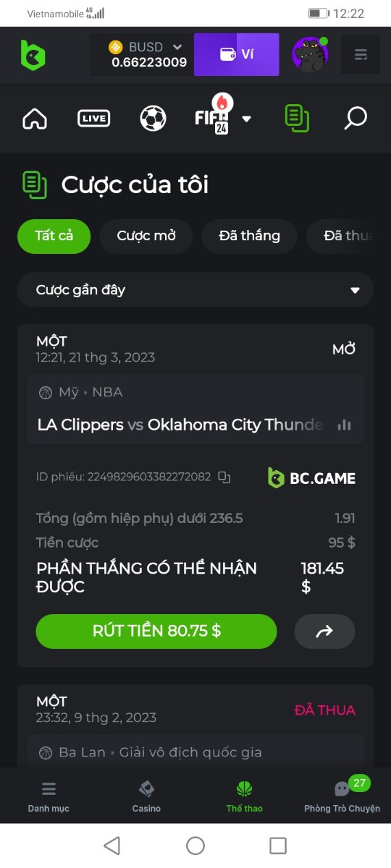Go to sports home via house icon
The height and width of the screenshot is (868, 391).
click(35, 118)
